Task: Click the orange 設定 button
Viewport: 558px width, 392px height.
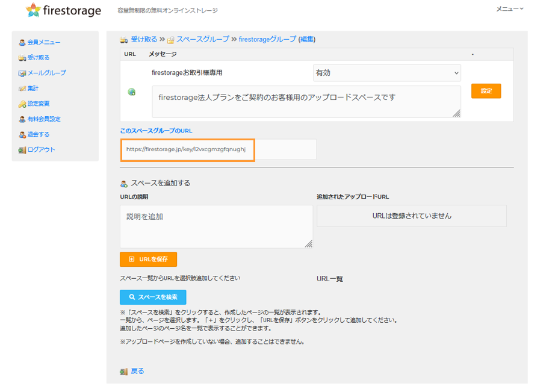Action: pos(486,91)
